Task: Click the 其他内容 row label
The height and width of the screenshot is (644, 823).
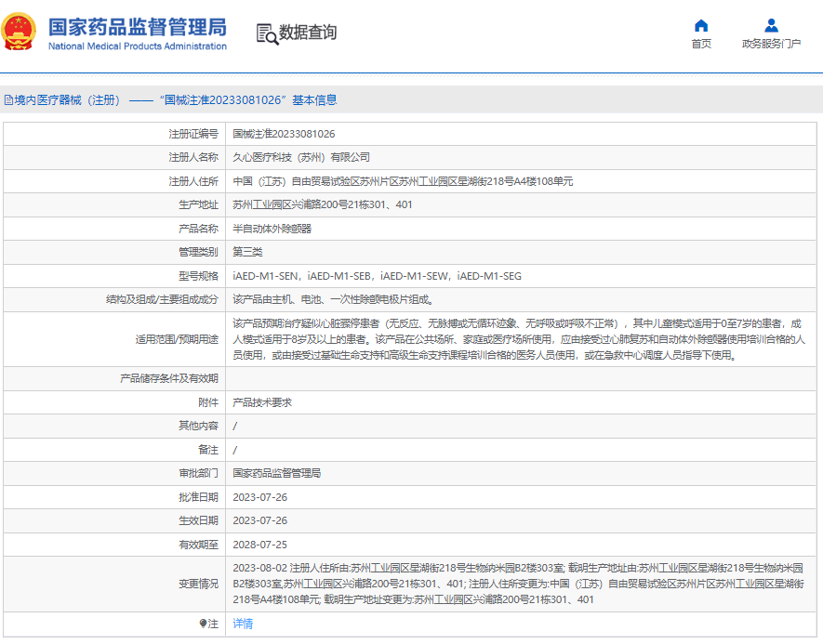Action: click(x=198, y=426)
